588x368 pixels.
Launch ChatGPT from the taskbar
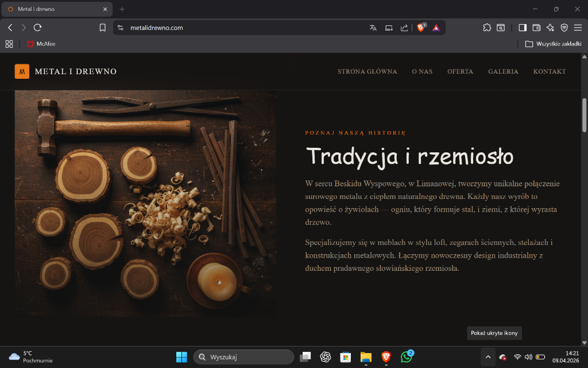pos(325,356)
